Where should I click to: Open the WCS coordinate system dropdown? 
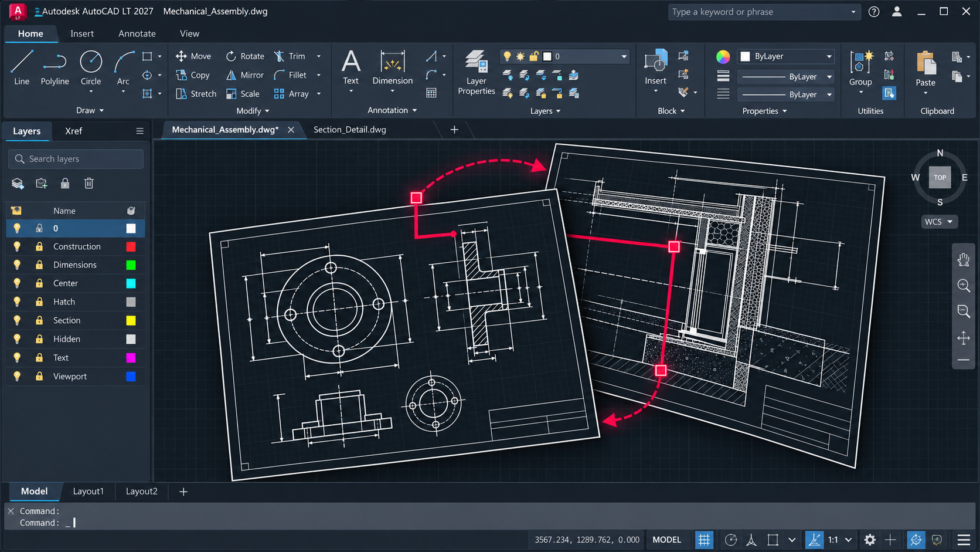[x=939, y=222]
